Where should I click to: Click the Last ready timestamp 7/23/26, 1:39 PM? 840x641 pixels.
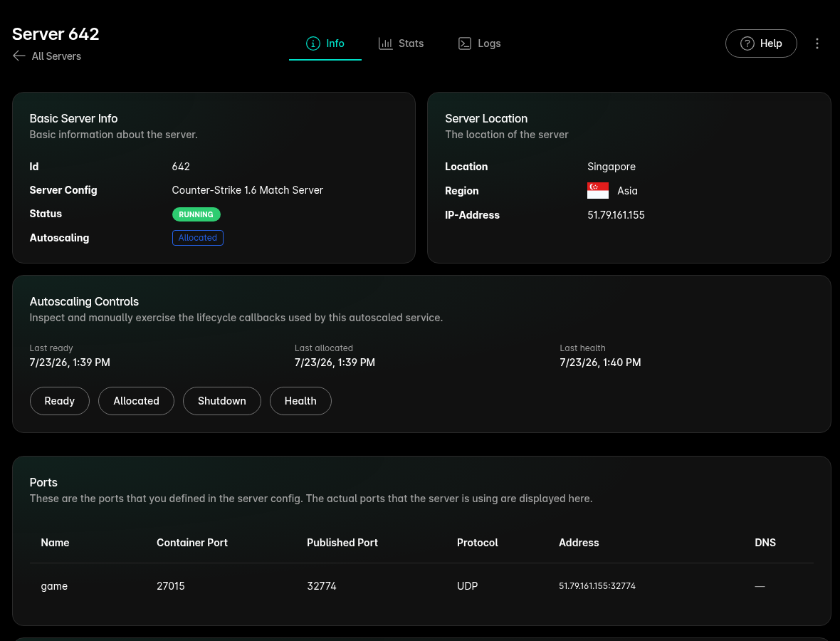(70, 363)
